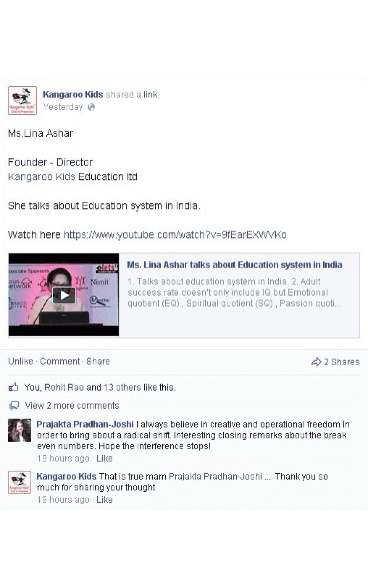Viewport: 368px width, 588px height.
Task: Unlike this post
Action: tap(21, 361)
